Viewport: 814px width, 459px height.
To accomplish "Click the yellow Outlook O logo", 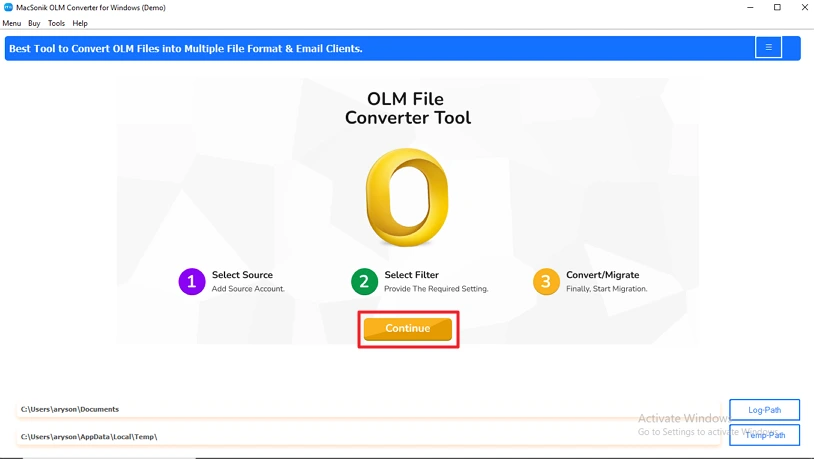I will click(407, 197).
